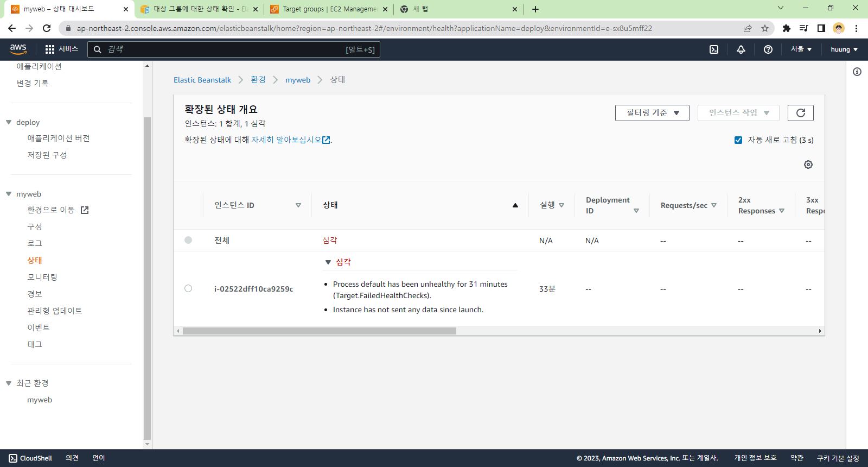This screenshot has width=868, height=467.
Task: Open myweb under 최근 환경
Action: [x=40, y=400]
